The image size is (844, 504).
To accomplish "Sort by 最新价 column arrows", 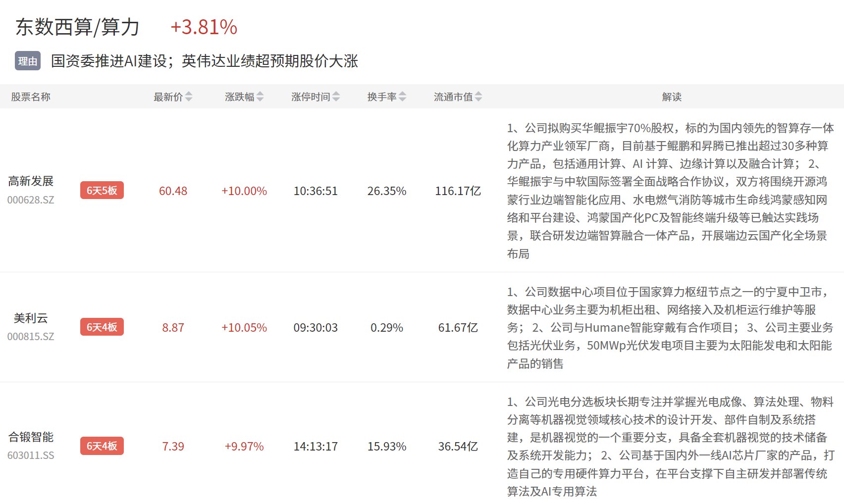I will (x=189, y=97).
